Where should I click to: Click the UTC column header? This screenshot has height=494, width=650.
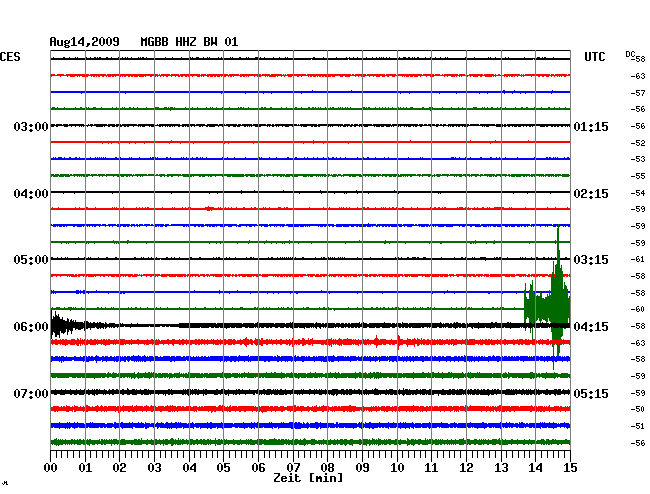(594, 57)
